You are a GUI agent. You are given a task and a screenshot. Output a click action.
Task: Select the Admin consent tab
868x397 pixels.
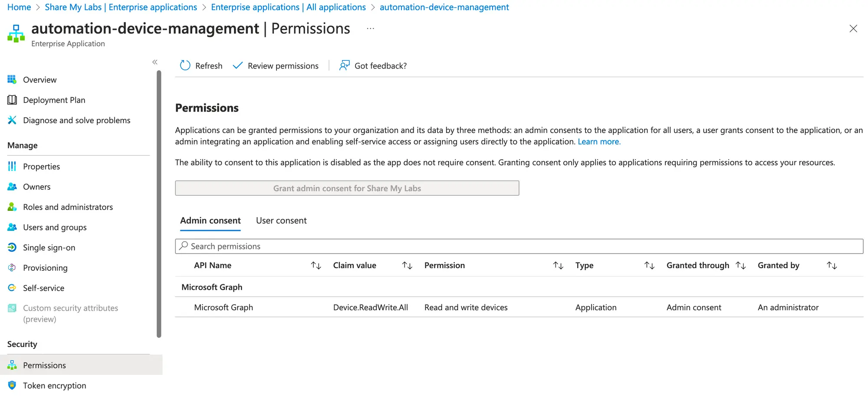pyautogui.click(x=210, y=220)
